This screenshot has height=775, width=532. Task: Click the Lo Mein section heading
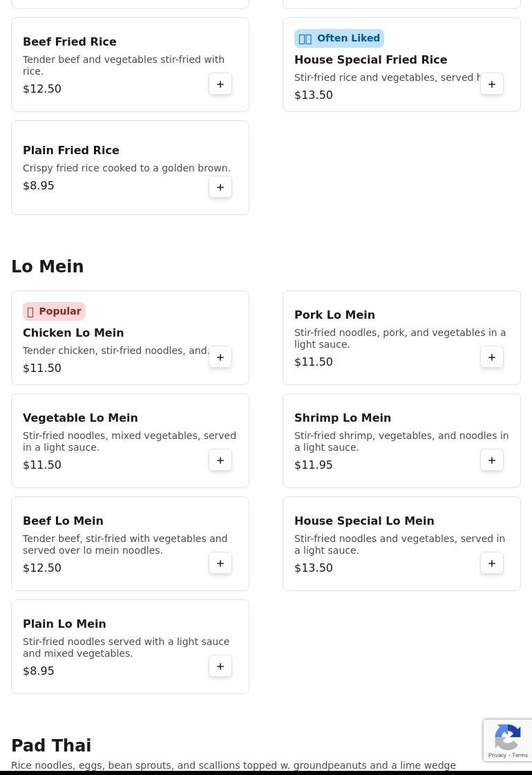pyautogui.click(x=47, y=266)
